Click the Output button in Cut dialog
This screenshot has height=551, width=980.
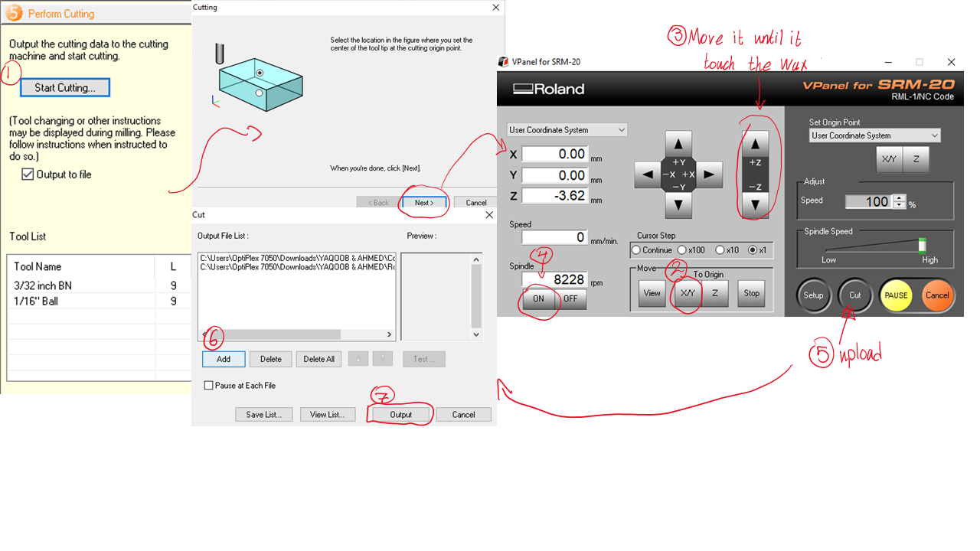pos(400,414)
